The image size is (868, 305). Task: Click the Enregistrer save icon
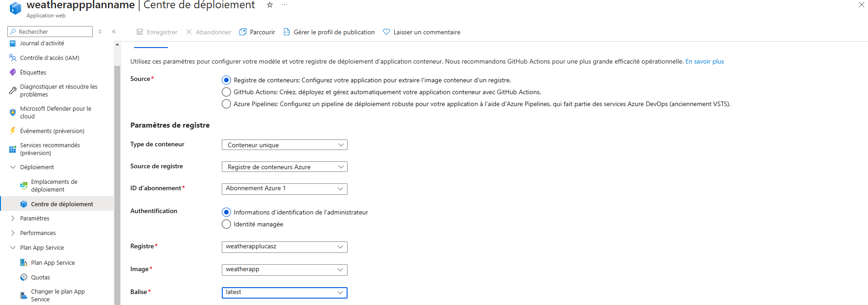pyautogui.click(x=140, y=32)
